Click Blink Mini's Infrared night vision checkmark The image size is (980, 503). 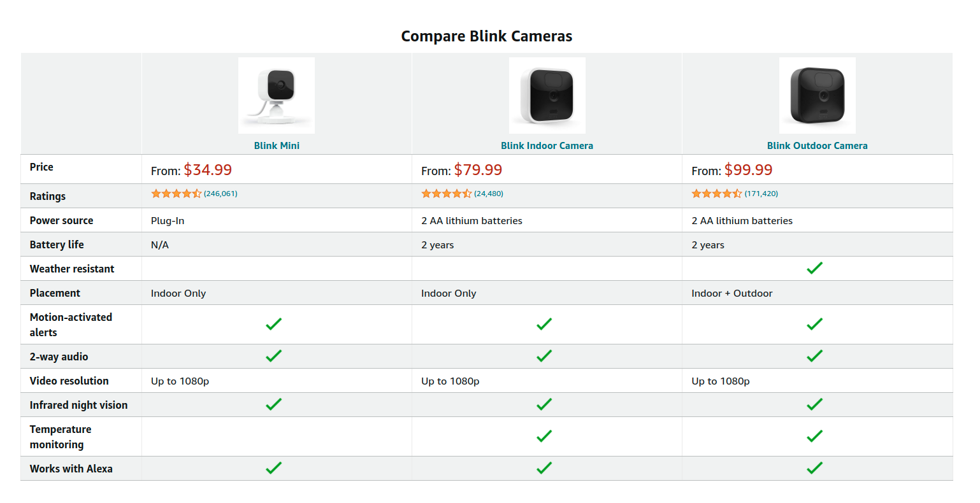click(x=273, y=404)
